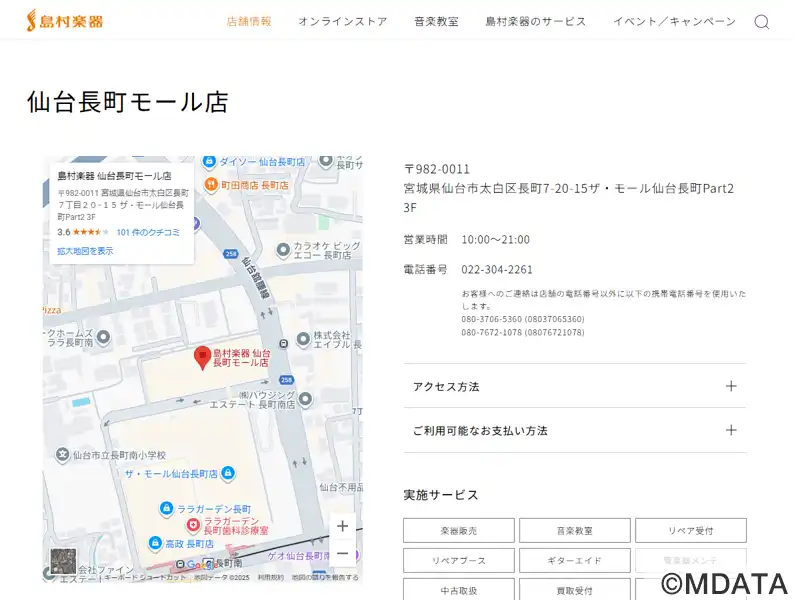
Task: Click the 拡大地図を表示 link
Action: coord(85,251)
